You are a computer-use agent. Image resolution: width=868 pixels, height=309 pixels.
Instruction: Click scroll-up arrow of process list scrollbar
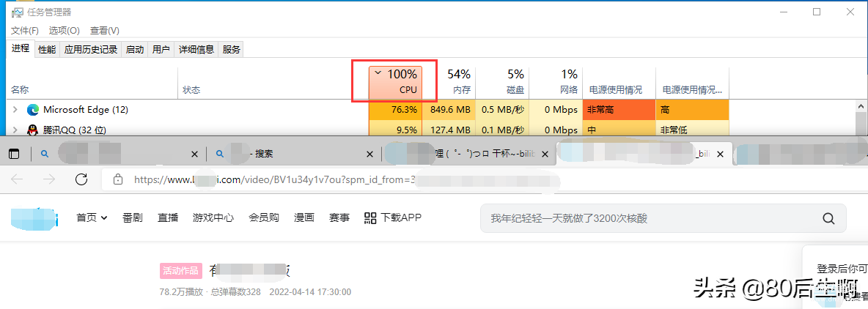pyautogui.click(x=861, y=106)
